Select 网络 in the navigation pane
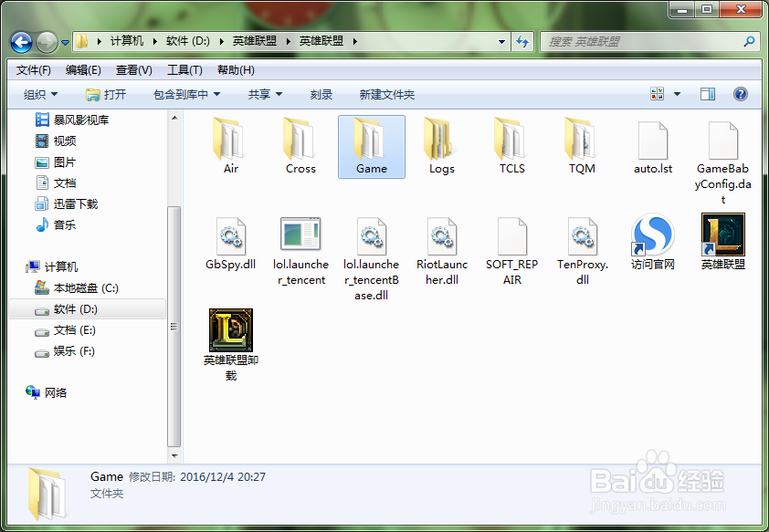Screen dimensions: 769x532 [46, 393]
